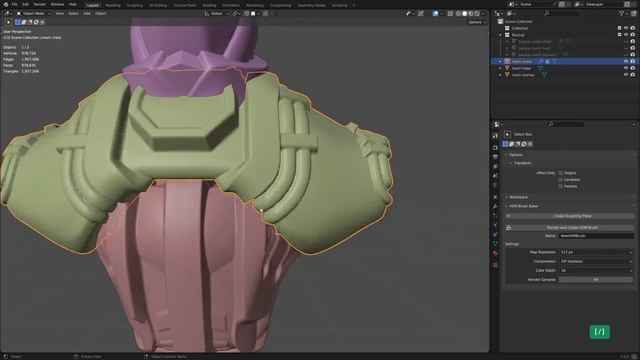
Task: Switch viewport to Solid shading
Action: [464, 13]
